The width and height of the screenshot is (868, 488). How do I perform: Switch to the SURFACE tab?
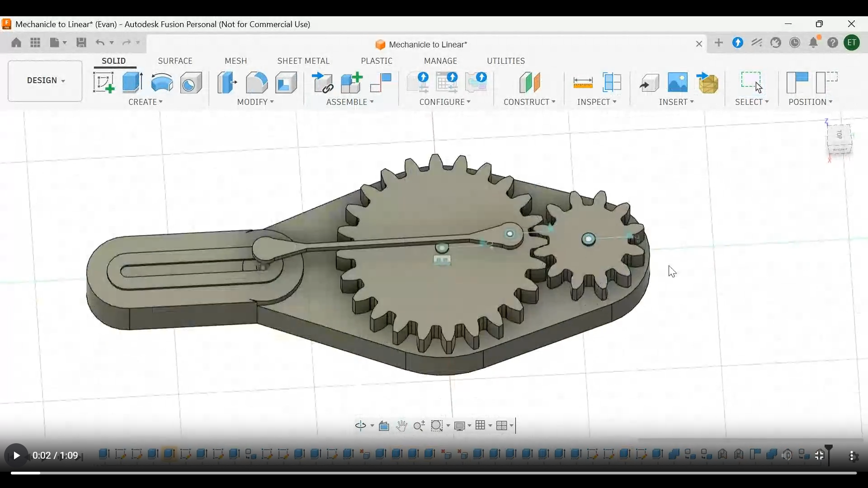(x=175, y=61)
